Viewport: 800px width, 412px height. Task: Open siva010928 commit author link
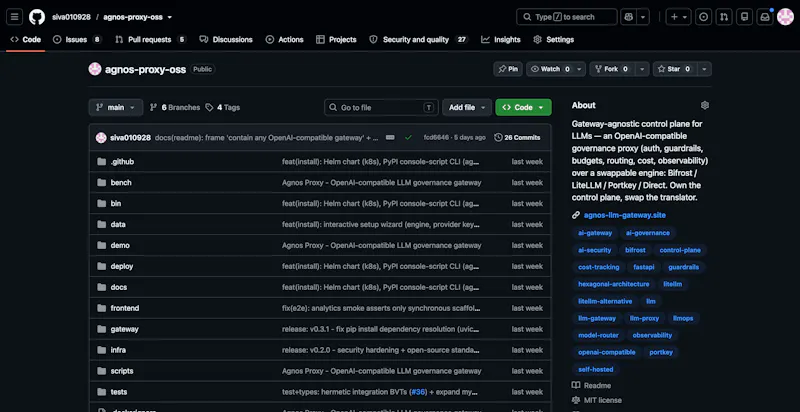tap(130, 138)
